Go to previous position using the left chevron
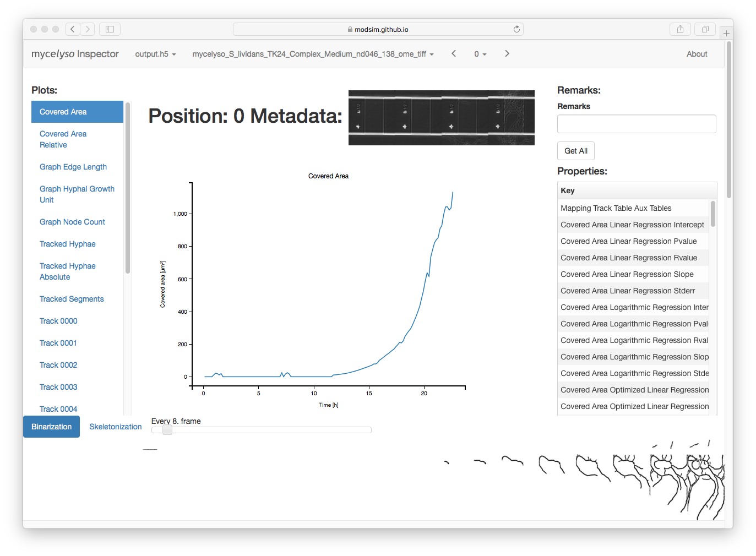 [x=453, y=53]
